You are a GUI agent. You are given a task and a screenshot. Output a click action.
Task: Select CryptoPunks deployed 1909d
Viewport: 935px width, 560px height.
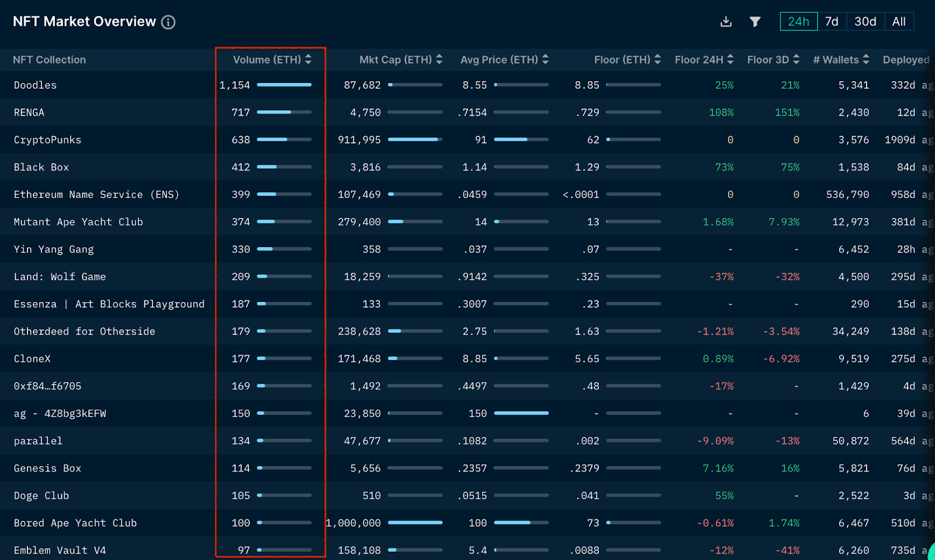pyautogui.click(x=899, y=140)
